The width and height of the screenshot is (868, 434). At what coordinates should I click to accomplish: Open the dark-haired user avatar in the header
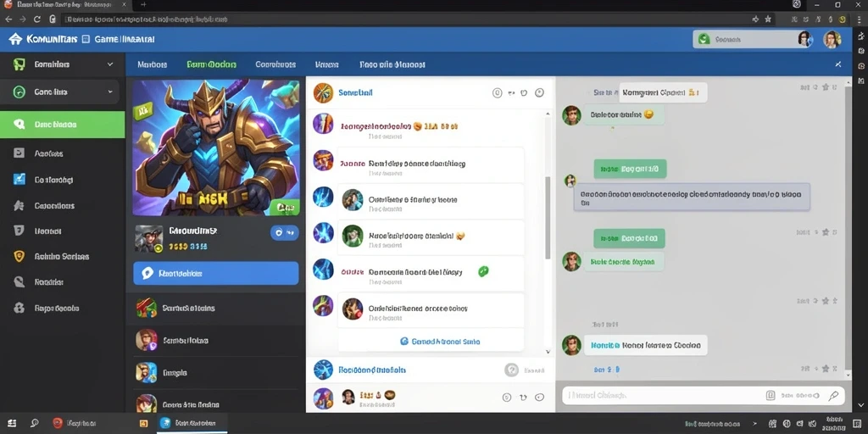pyautogui.click(x=804, y=39)
